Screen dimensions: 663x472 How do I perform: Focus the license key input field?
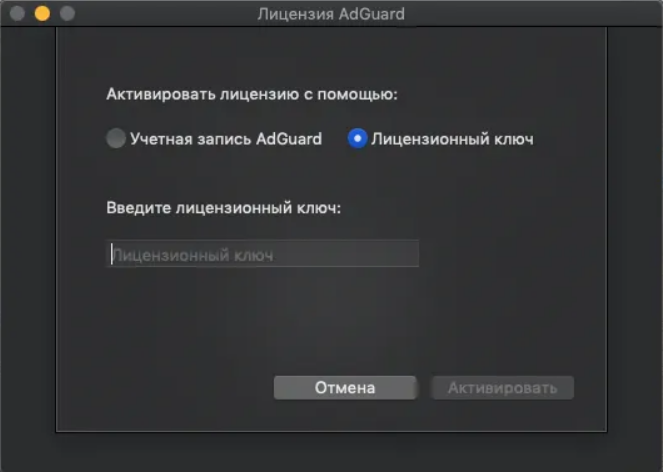(263, 254)
